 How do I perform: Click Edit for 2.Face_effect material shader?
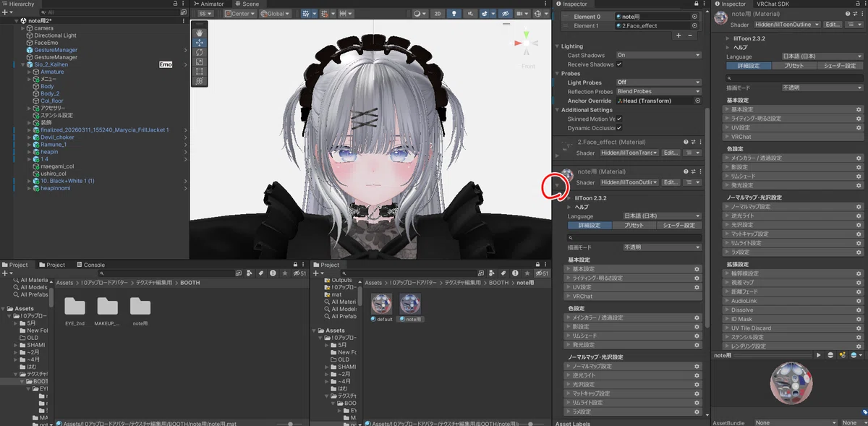click(x=671, y=153)
